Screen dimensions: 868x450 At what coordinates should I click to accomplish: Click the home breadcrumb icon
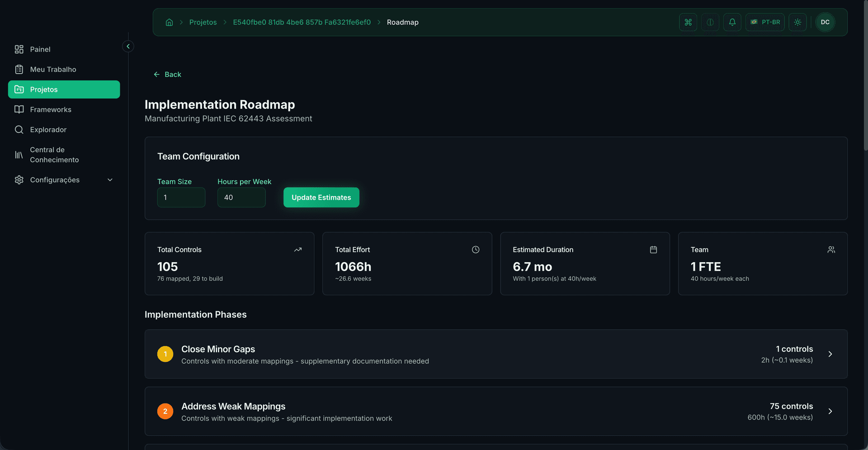point(169,22)
